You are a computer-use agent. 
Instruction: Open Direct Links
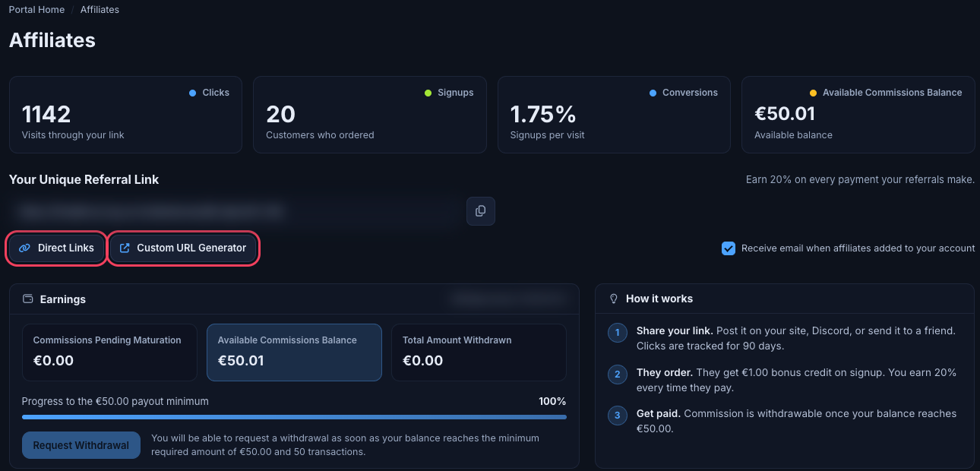[x=57, y=248]
